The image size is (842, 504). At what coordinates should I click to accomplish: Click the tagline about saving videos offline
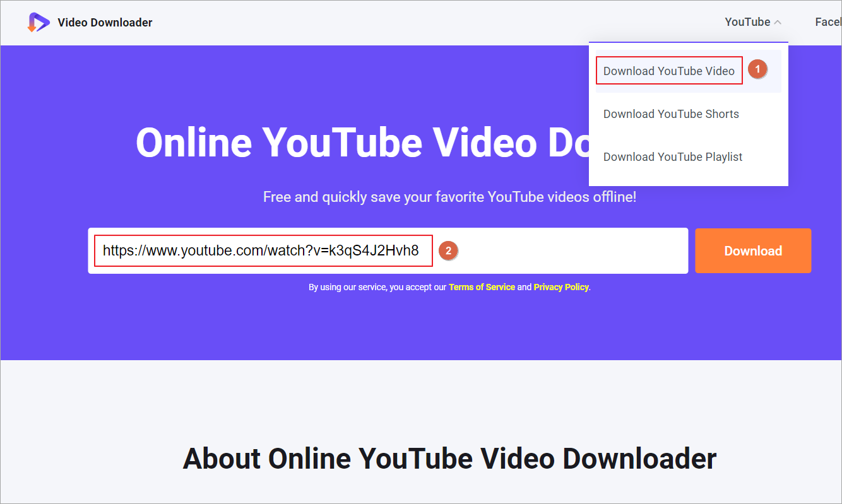(x=449, y=197)
